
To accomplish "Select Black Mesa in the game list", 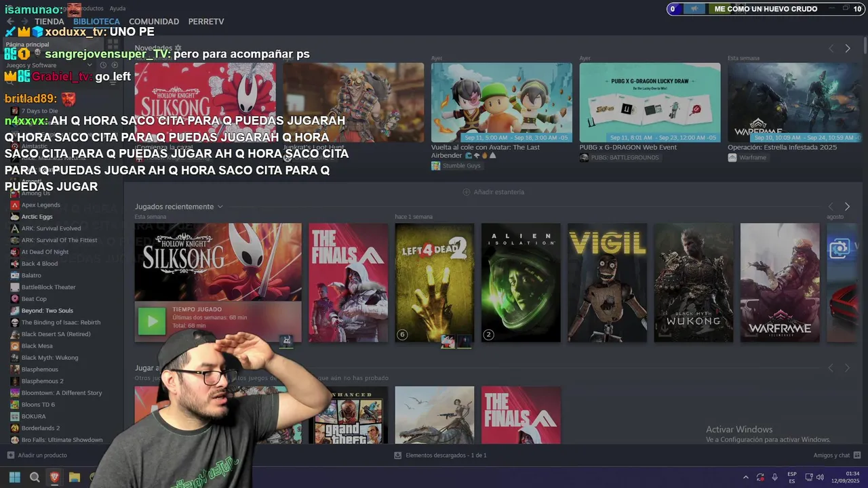I will 37,346.
